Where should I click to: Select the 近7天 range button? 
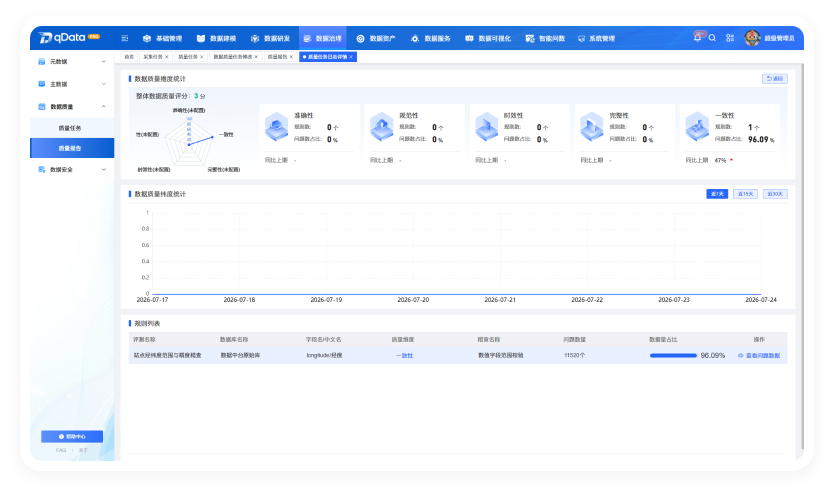pyautogui.click(x=717, y=194)
